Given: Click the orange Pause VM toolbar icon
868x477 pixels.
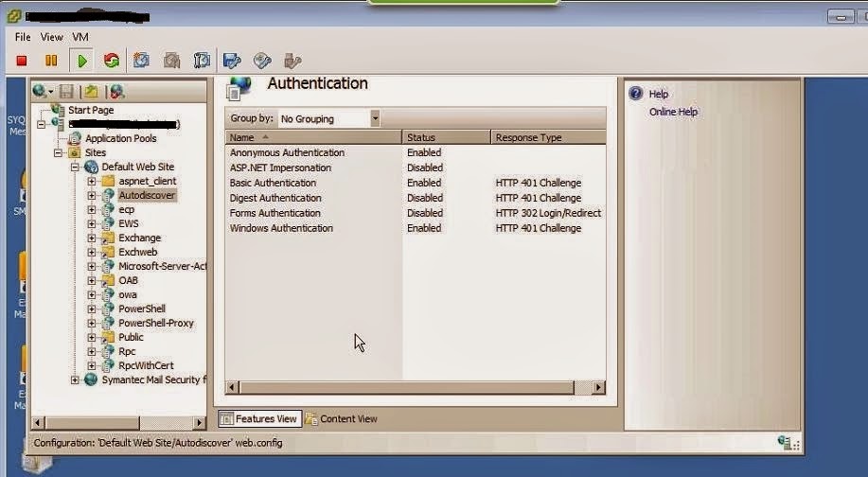Looking at the screenshot, I should click(51, 61).
